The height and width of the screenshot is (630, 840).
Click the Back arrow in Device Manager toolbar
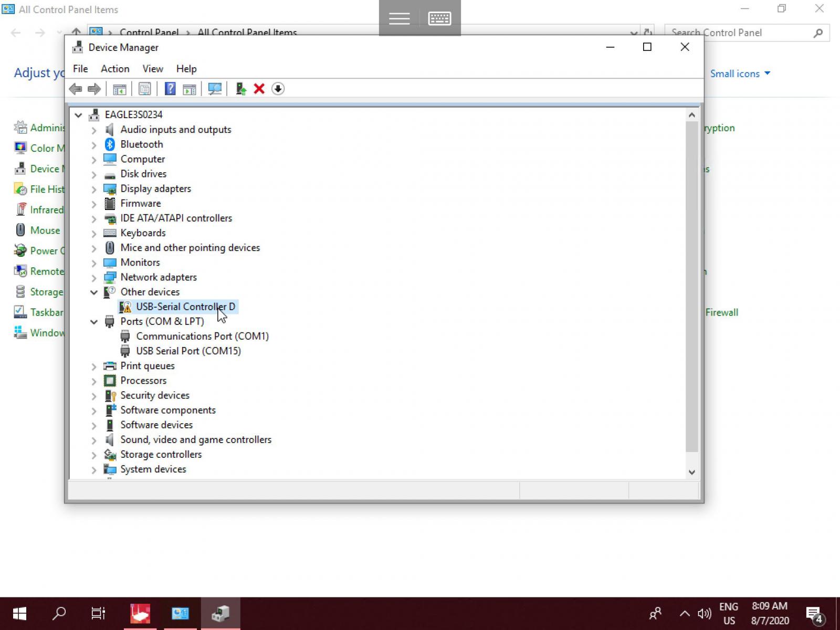(76, 89)
